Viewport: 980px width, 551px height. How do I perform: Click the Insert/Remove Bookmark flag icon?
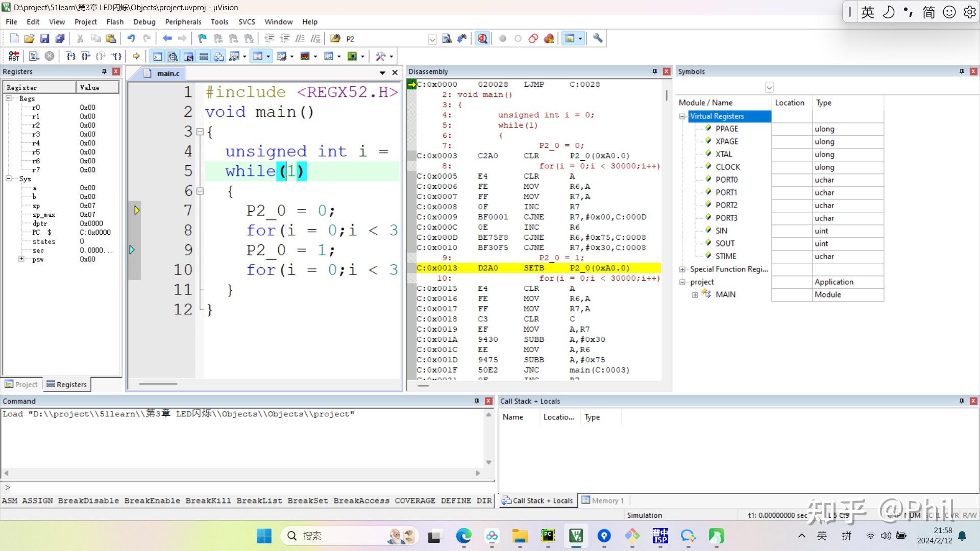(202, 38)
